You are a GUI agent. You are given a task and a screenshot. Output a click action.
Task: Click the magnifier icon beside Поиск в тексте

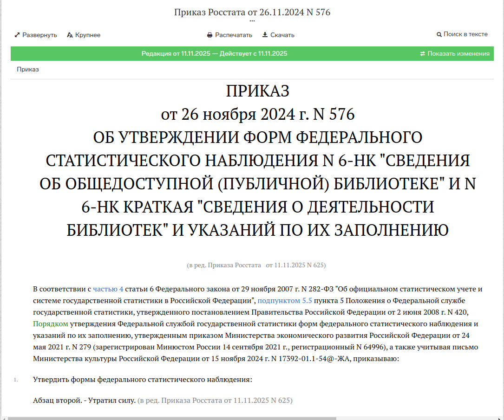439,34
